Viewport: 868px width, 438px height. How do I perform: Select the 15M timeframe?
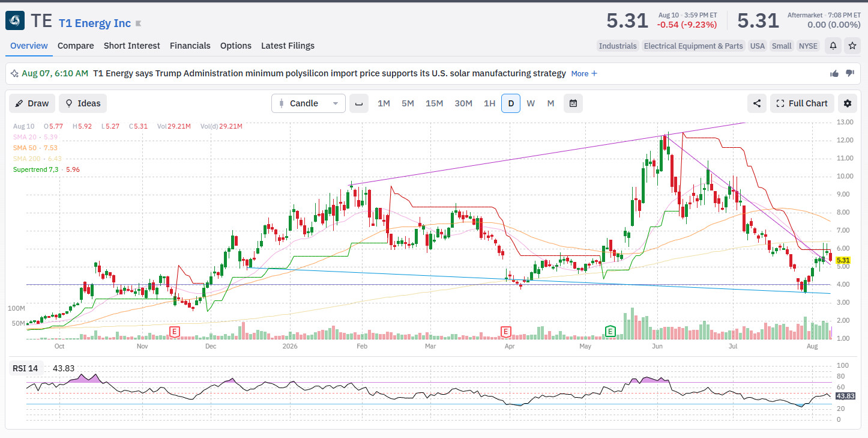[434, 103]
